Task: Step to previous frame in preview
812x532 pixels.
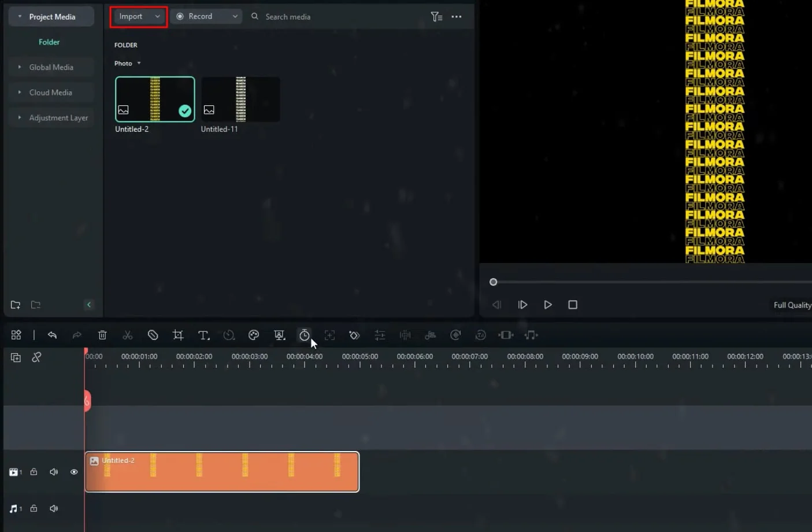Action: point(496,305)
